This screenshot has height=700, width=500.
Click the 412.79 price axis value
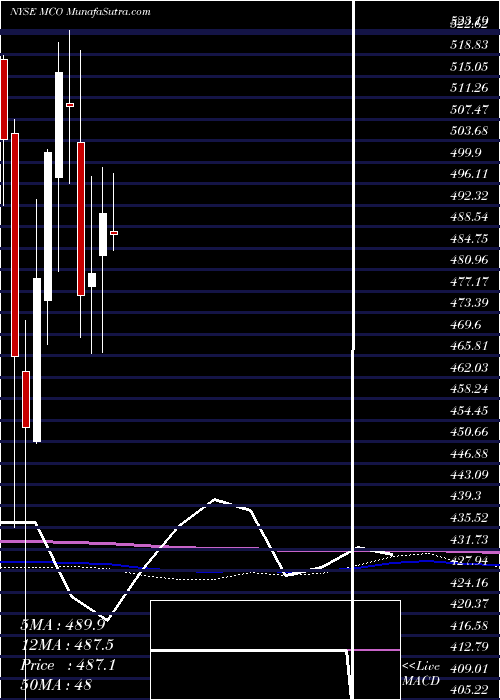tap(469, 647)
